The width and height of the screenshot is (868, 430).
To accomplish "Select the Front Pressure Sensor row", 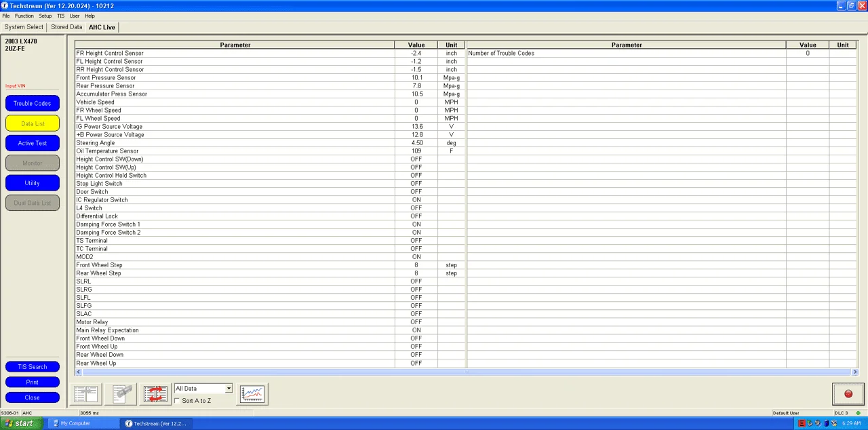I will click(270, 77).
